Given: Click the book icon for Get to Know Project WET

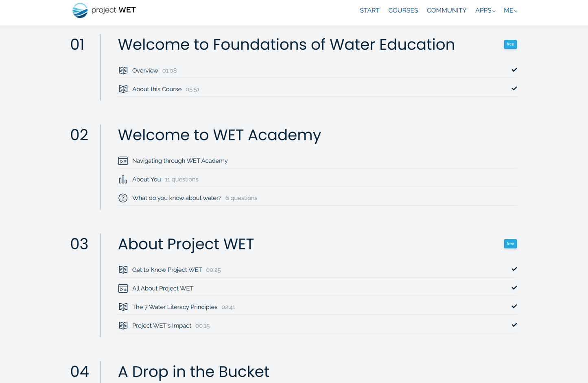Looking at the screenshot, I should [123, 269].
